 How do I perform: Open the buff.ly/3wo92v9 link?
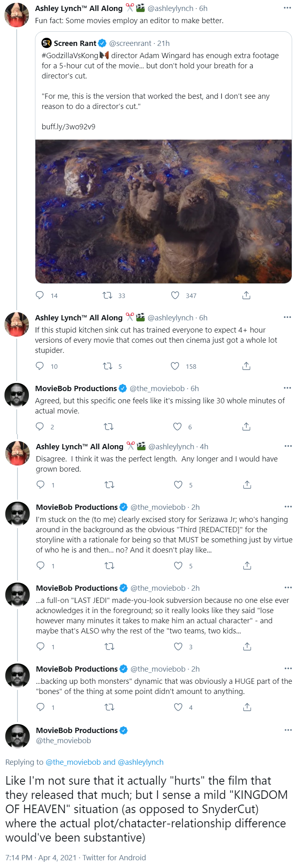(x=68, y=126)
